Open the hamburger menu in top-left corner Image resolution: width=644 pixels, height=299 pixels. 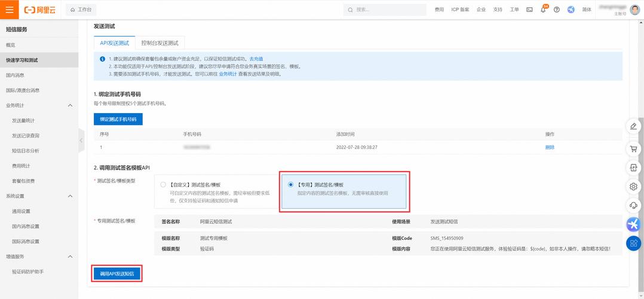point(10,10)
